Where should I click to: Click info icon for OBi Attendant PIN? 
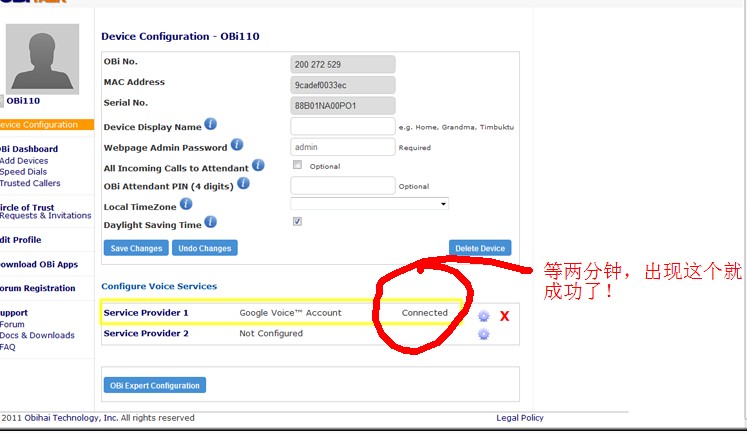point(243,183)
